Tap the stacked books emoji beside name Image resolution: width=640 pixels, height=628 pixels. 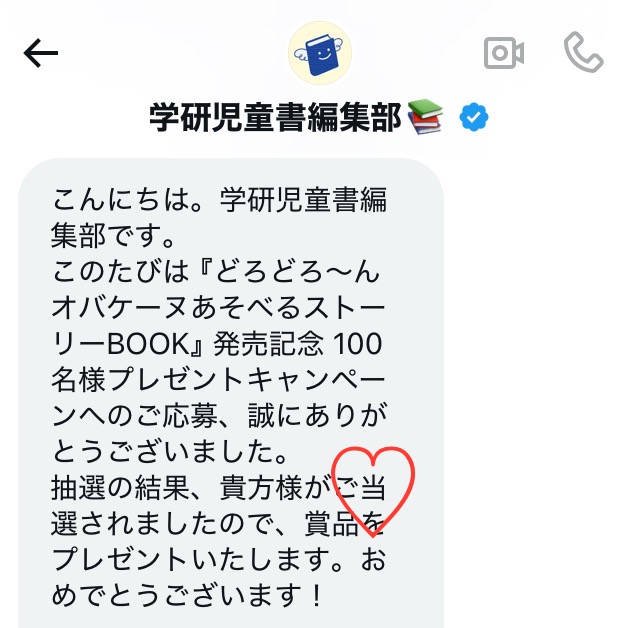tap(425, 117)
